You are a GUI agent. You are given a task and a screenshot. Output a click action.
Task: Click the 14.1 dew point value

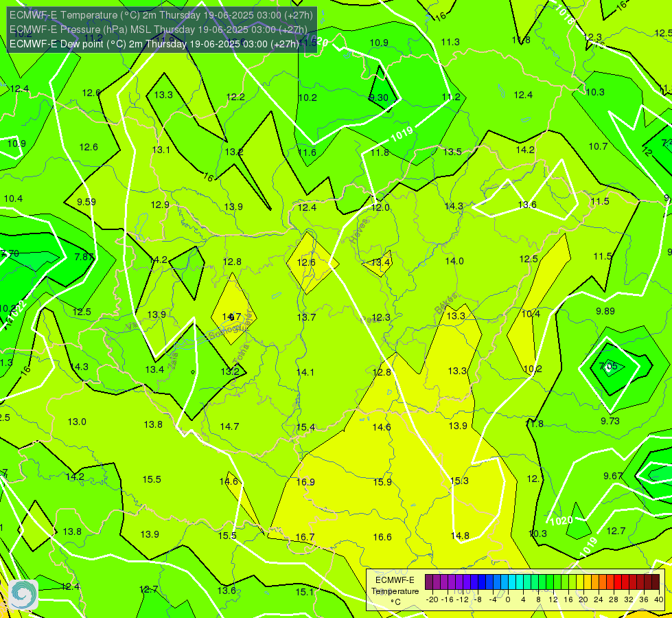305,371
